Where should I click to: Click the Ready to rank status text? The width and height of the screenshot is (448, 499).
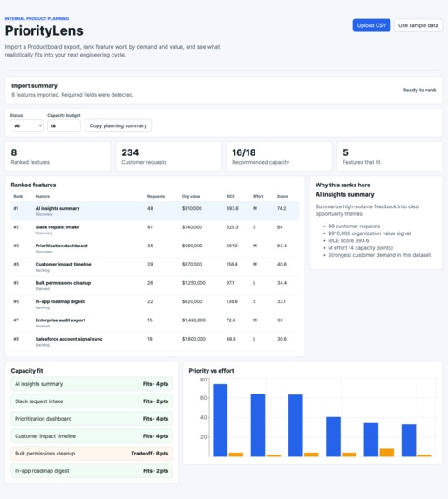coord(419,90)
